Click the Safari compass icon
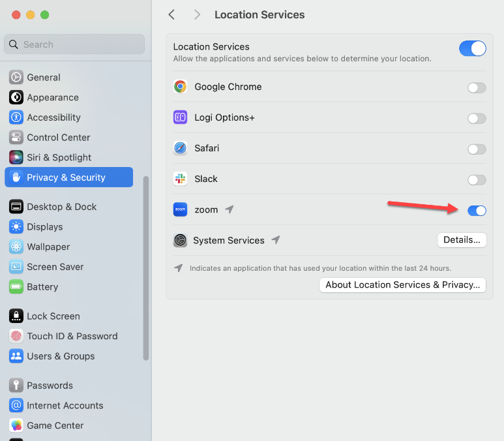The width and height of the screenshot is (504, 441). pos(181,148)
